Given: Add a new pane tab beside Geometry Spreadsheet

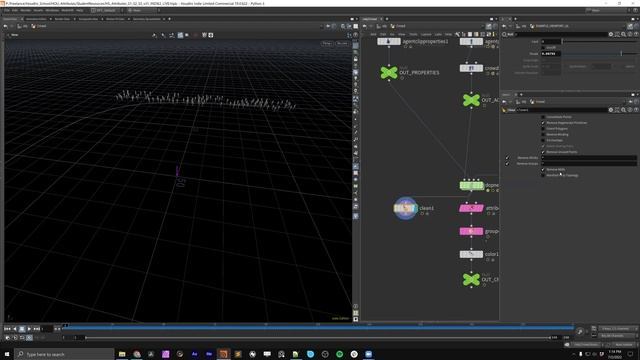Looking at the screenshot, I should click(x=169, y=19).
